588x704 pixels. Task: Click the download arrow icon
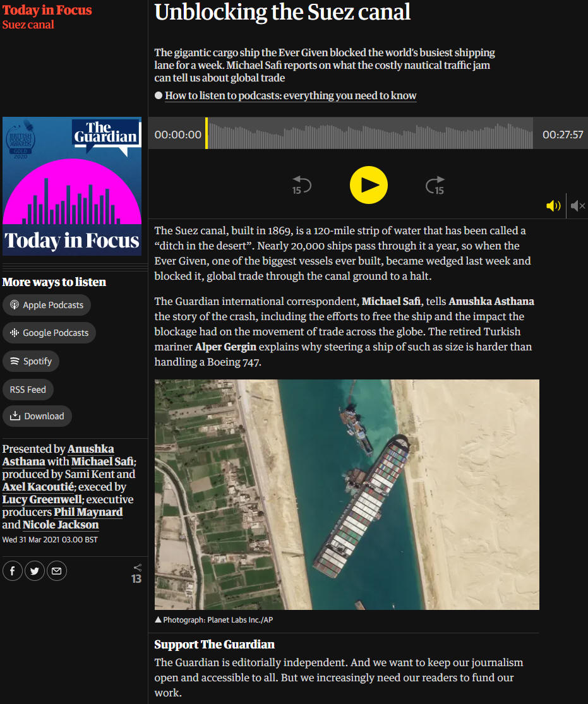[15, 415]
